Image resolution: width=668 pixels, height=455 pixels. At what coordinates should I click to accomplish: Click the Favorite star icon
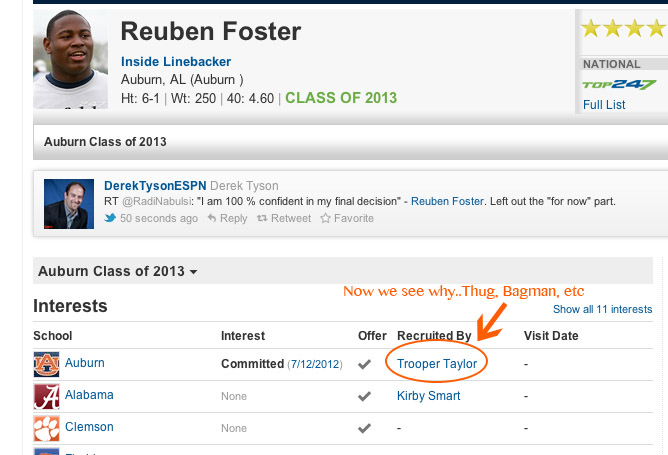325,219
